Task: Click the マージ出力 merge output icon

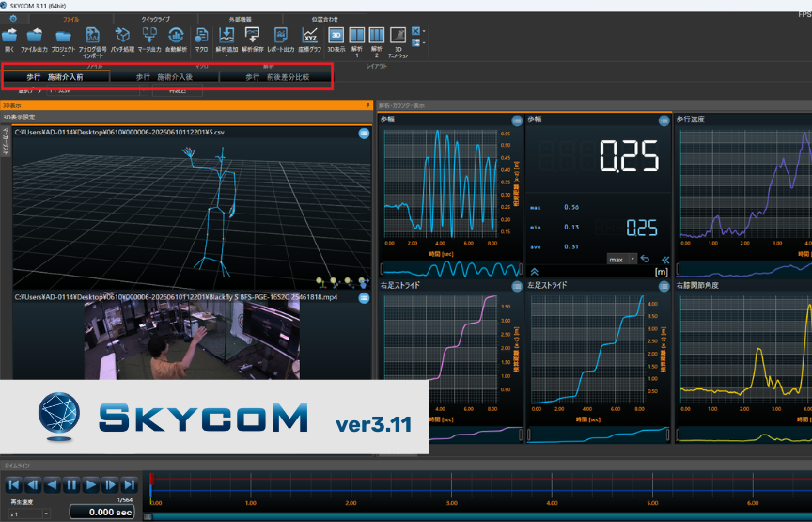Action: (149, 35)
